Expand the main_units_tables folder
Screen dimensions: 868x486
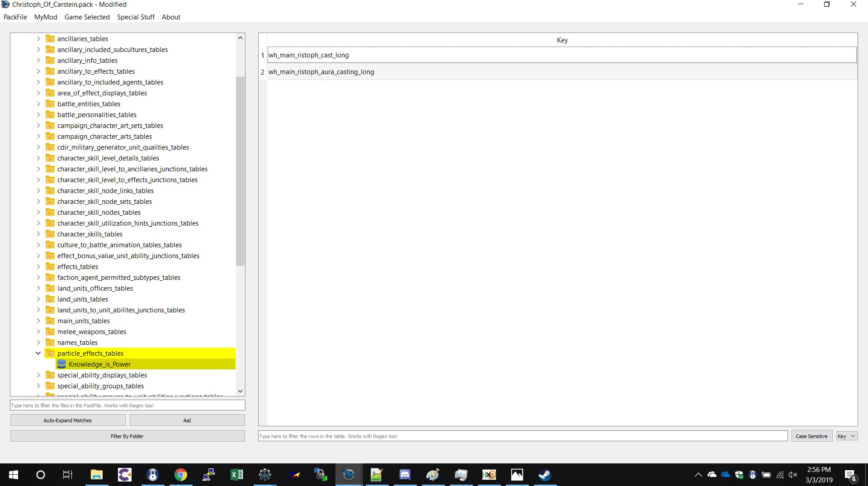(x=38, y=321)
